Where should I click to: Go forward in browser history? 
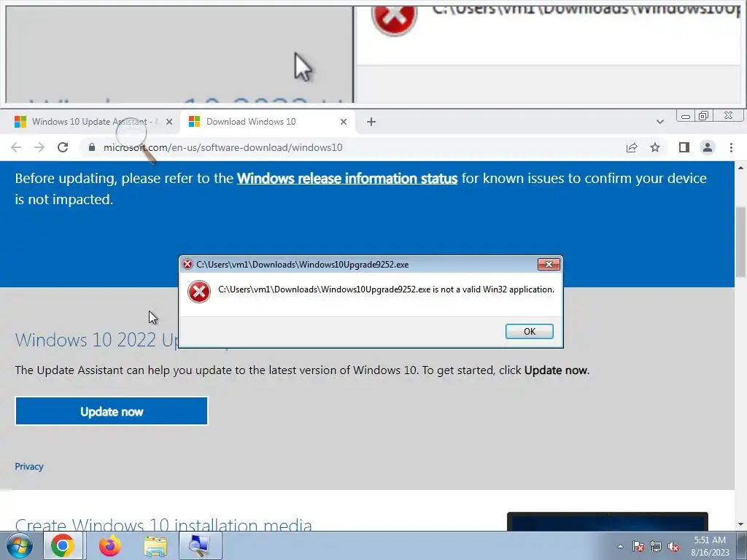39,147
